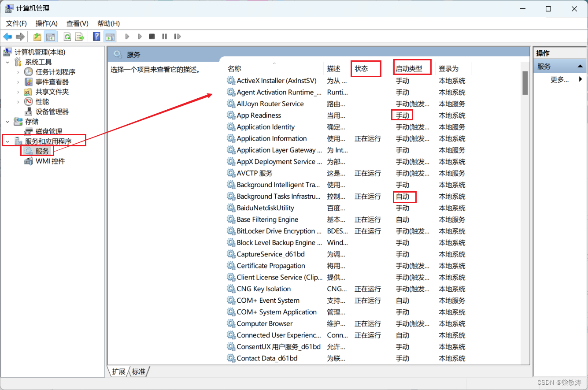Screen dimensions: 588x390
Task: Select 设备管理器 in the sidebar tree
Action: tap(52, 111)
